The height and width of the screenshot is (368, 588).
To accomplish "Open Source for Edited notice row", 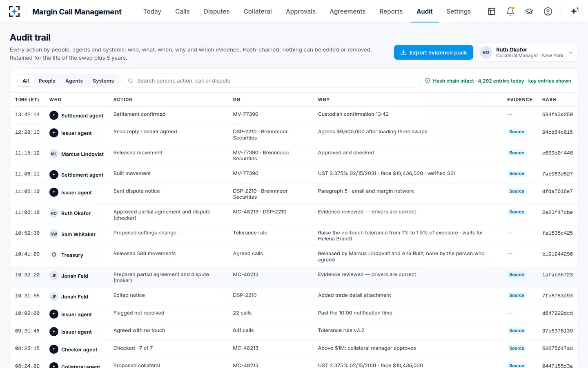I will click(x=517, y=295).
